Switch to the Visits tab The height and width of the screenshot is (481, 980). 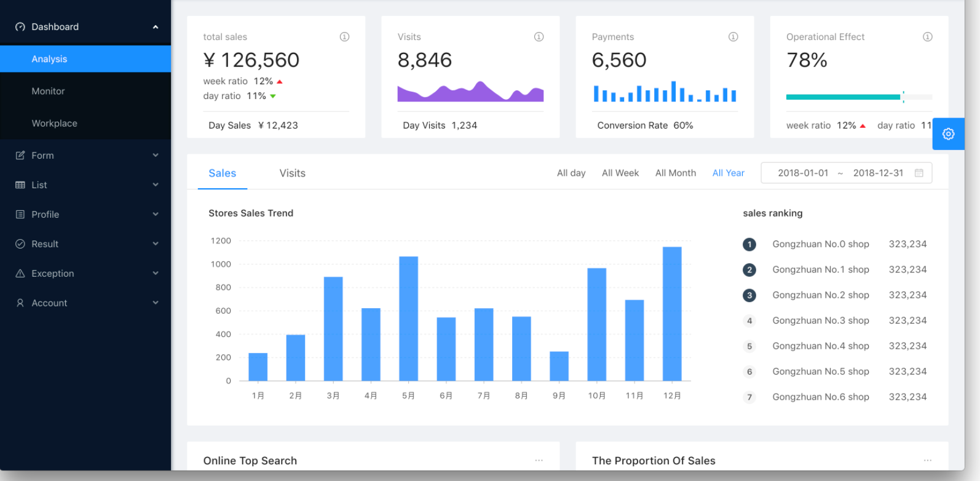point(293,173)
